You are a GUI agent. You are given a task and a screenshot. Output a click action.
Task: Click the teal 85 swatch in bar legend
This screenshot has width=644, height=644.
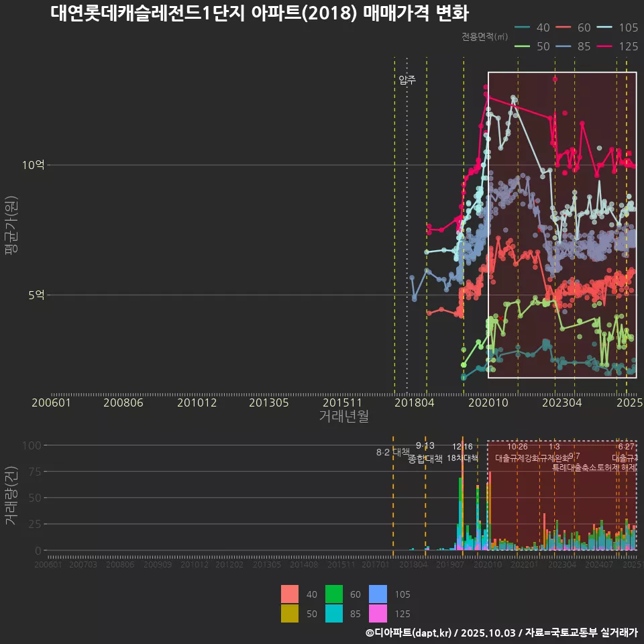point(333,613)
